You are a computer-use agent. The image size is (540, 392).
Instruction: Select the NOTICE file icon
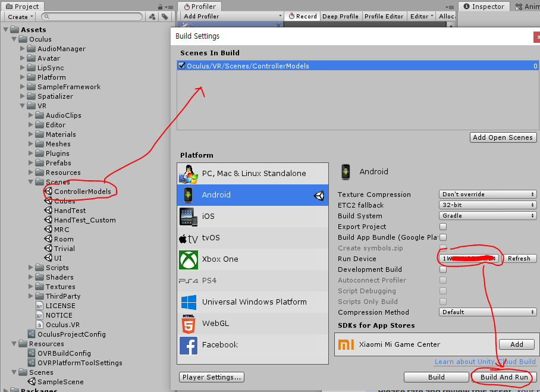click(x=40, y=315)
